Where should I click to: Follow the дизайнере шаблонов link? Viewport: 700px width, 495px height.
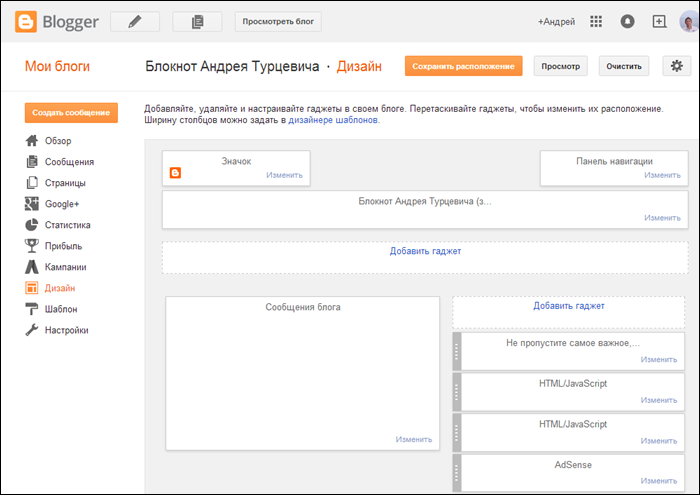coord(333,120)
